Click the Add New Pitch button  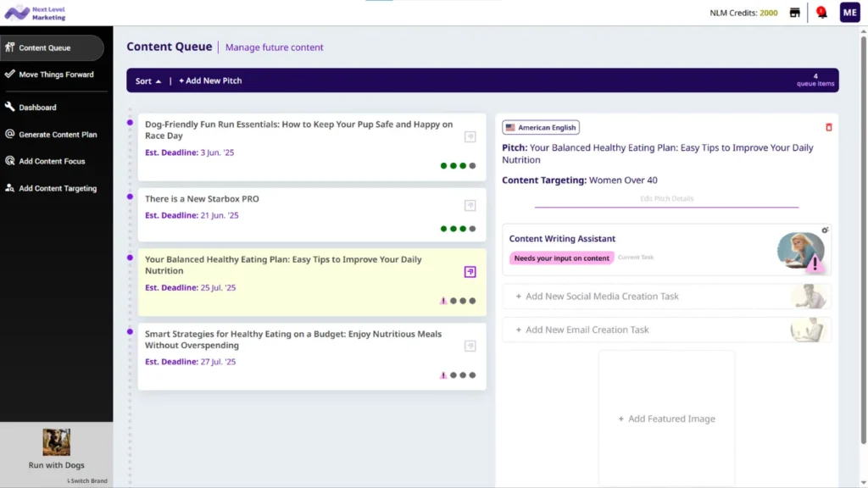coord(210,81)
